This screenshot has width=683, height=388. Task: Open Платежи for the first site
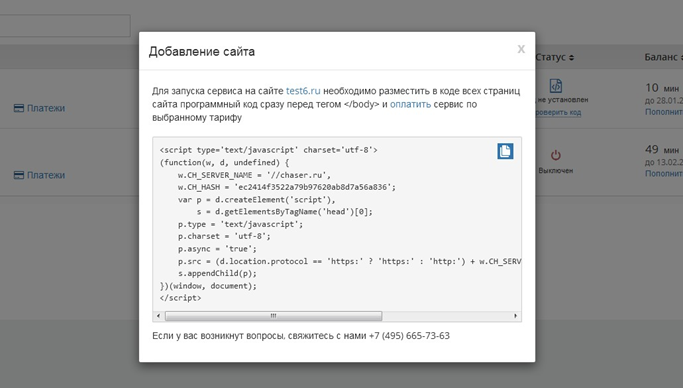pyautogui.click(x=46, y=108)
